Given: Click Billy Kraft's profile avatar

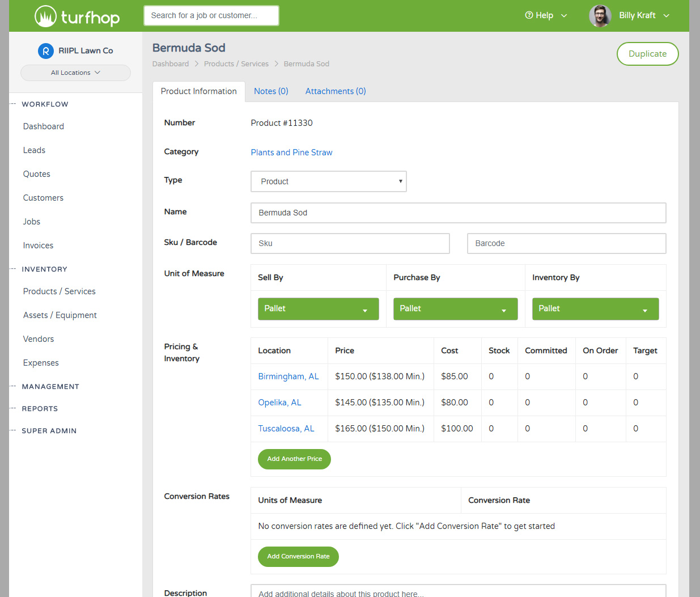Looking at the screenshot, I should (x=600, y=16).
